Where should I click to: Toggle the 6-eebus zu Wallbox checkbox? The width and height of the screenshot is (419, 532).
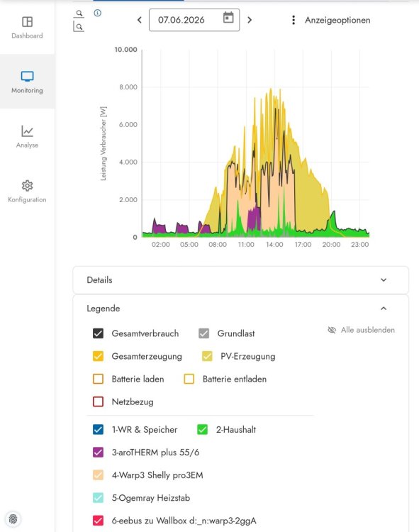[98, 521]
